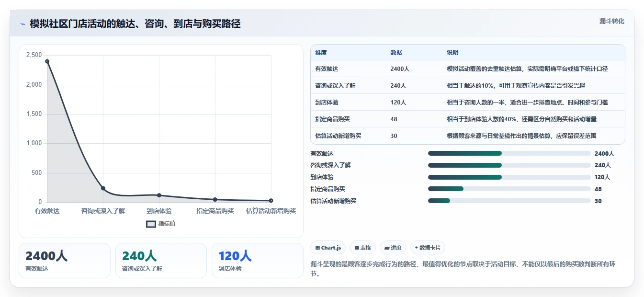
Task: Click the 2400人 有效触达 data card
Action: [x=65, y=261]
